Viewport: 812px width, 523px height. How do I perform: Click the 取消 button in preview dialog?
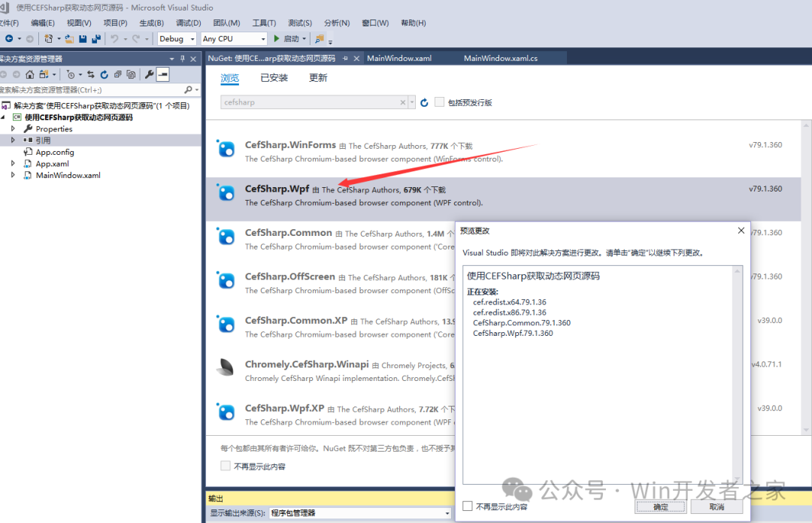[716, 507]
